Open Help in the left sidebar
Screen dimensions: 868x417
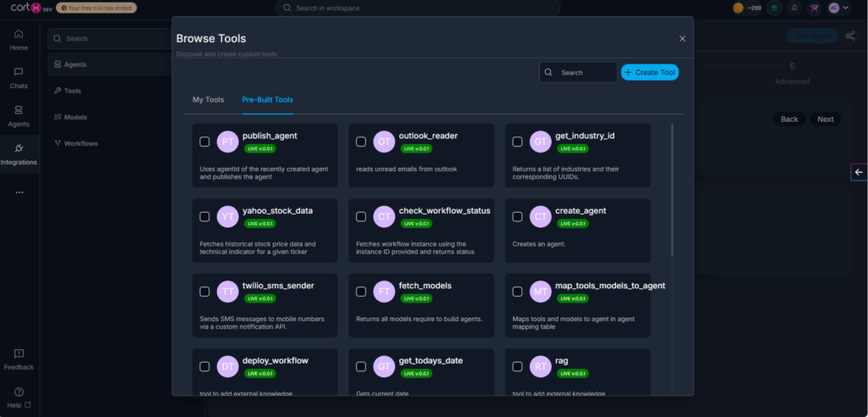click(19, 398)
